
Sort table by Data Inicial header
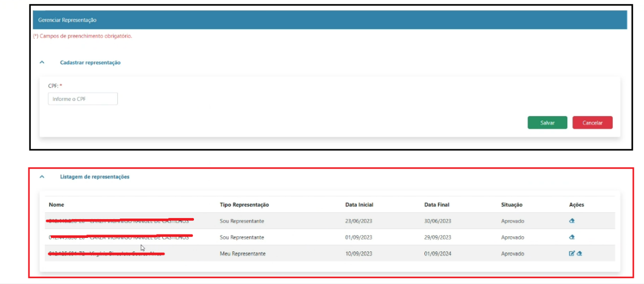coord(359,205)
